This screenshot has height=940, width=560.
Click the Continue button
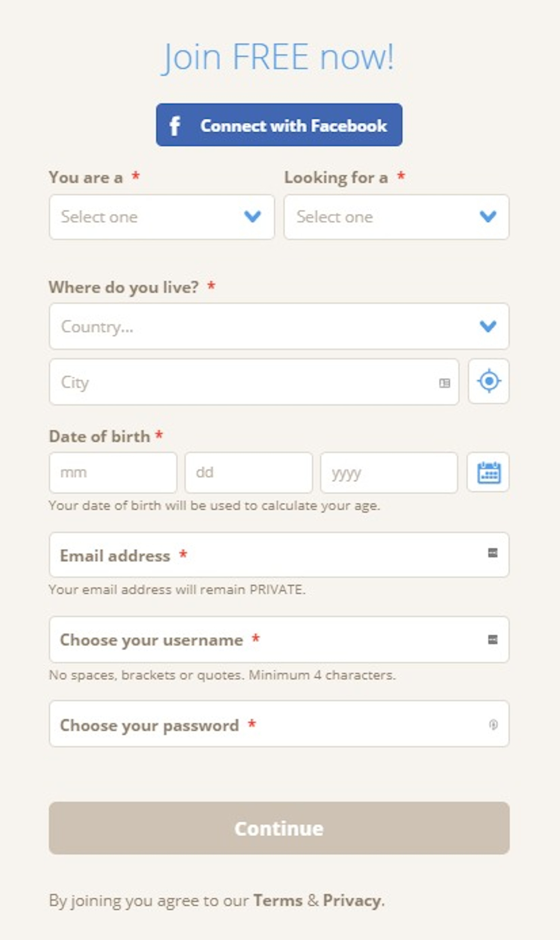coord(279,828)
